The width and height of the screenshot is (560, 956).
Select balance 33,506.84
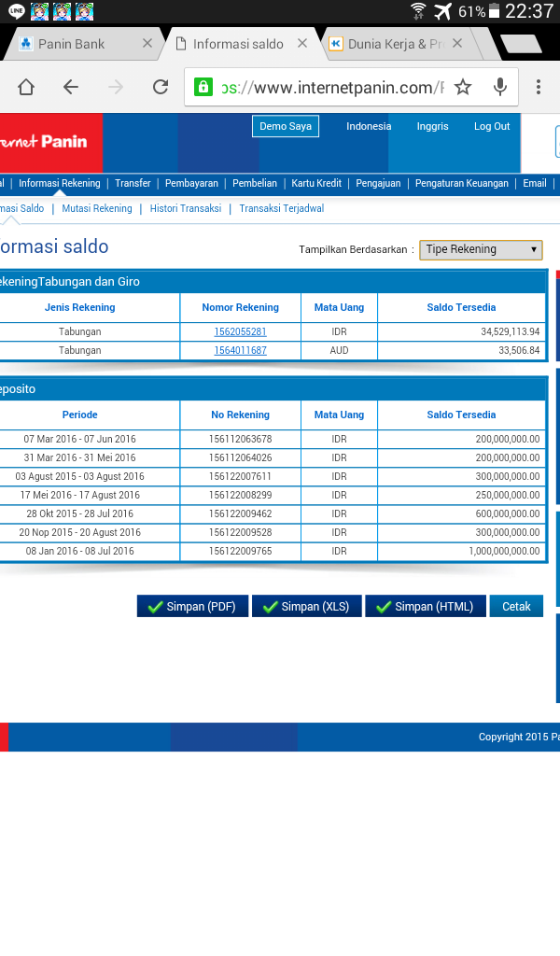click(519, 351)
